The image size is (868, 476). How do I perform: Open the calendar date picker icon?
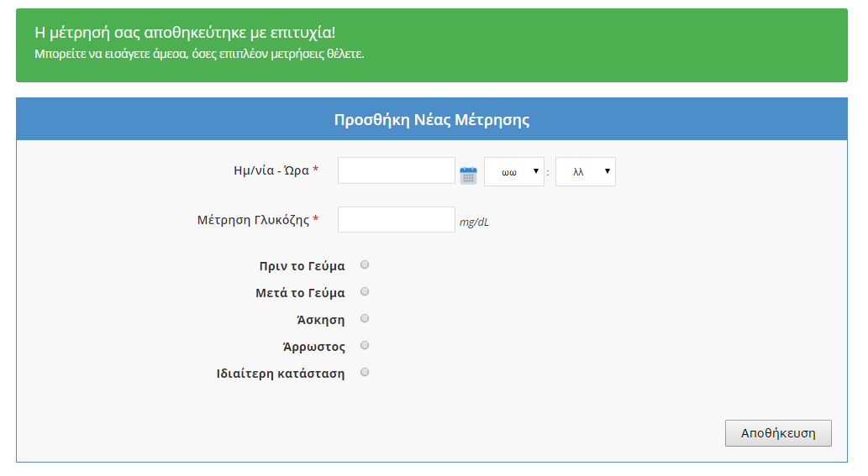pos(468,175)
